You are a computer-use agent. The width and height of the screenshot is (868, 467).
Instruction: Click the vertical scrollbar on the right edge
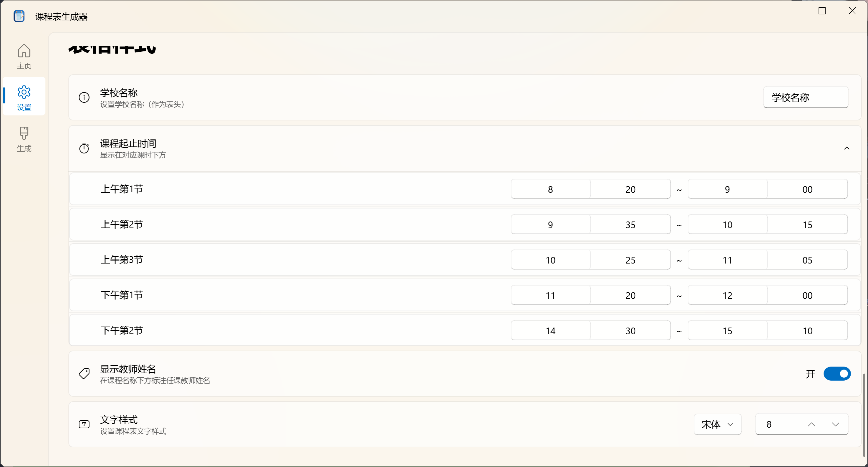(865, 415)
